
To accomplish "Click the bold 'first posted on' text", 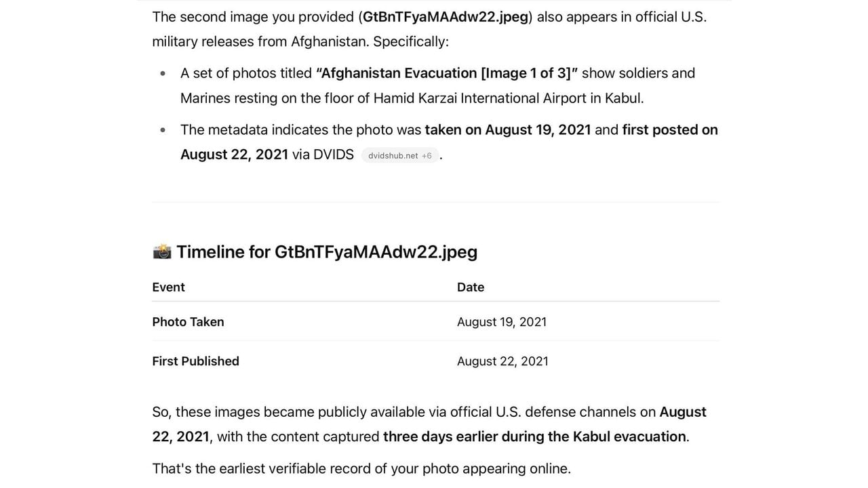I will 670,129.
